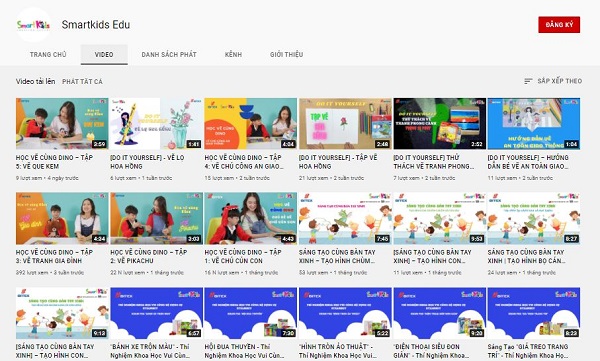Click title TẬP 4: VẼ CHÚ CÔNG AN GIAO
The height and width of the screenshot is (361, 600).
tap(244, 162)
